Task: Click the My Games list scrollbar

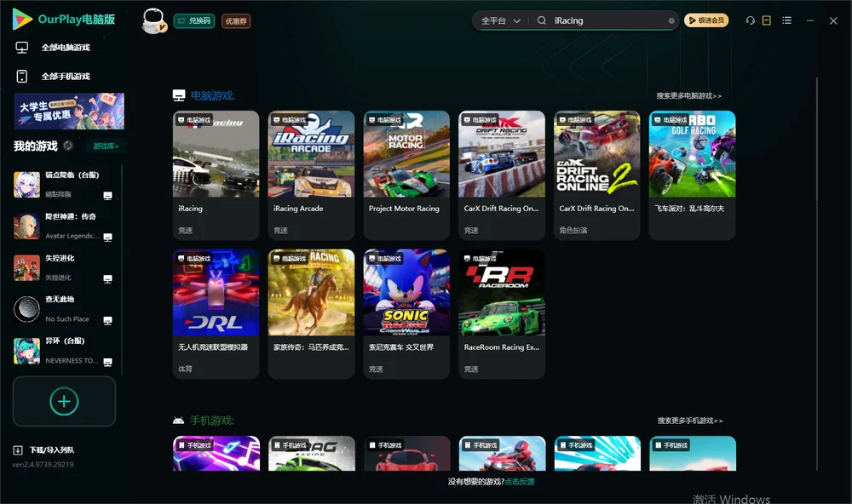Action: tap(122, 269)
